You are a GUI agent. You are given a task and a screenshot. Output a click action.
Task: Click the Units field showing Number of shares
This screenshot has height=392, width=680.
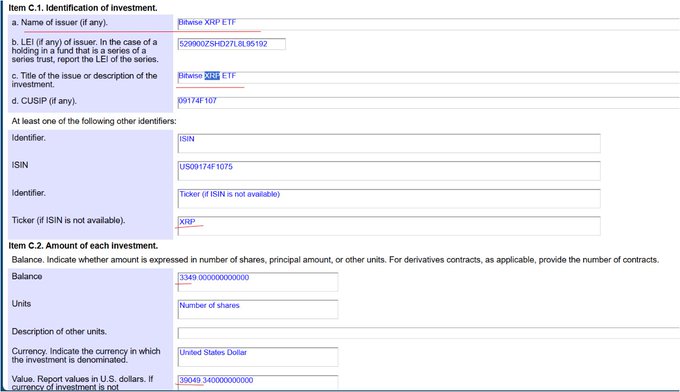[258, 309]
